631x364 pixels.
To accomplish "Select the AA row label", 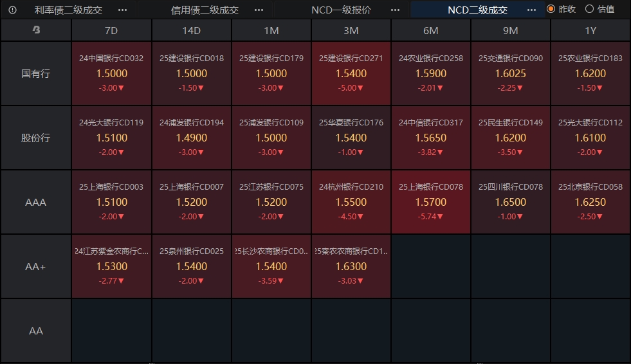I will (x=36, y=331).
